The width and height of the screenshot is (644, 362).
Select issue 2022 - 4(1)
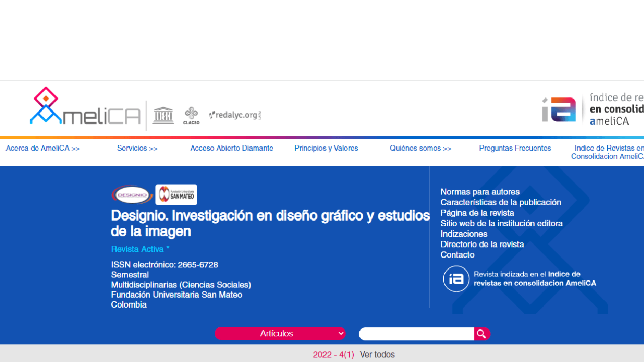334,354
